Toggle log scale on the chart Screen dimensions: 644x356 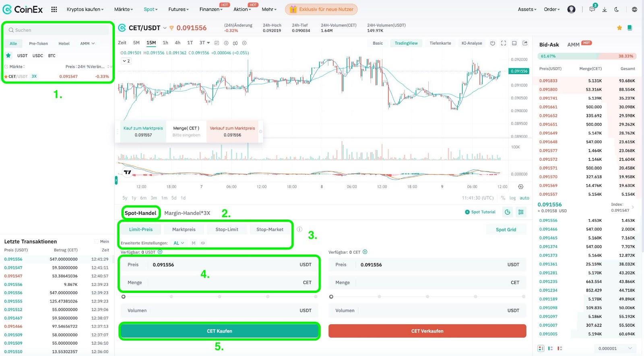click(x=512, y=198)
